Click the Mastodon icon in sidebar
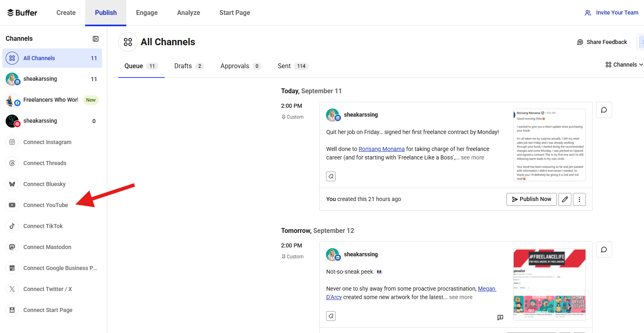 [x=12, y=247]
